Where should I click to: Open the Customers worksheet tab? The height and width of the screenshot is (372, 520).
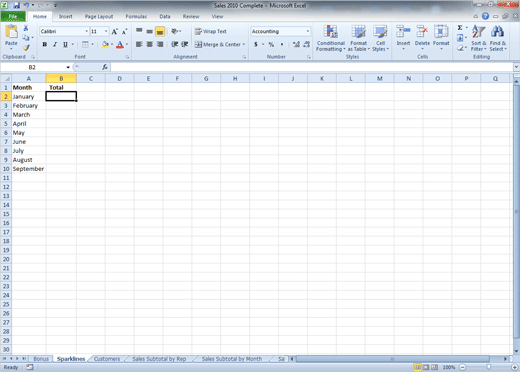(x=107, y=359)
